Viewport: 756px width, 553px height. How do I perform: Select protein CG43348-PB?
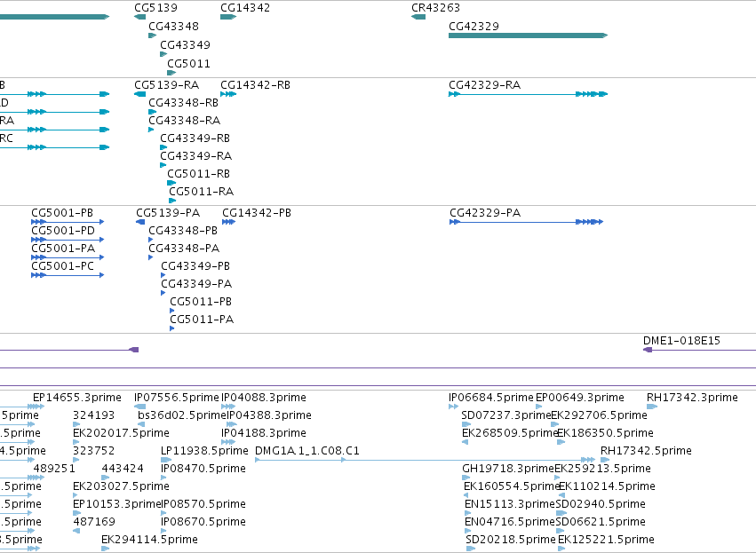pyautogui.click(x=183, y=231)
